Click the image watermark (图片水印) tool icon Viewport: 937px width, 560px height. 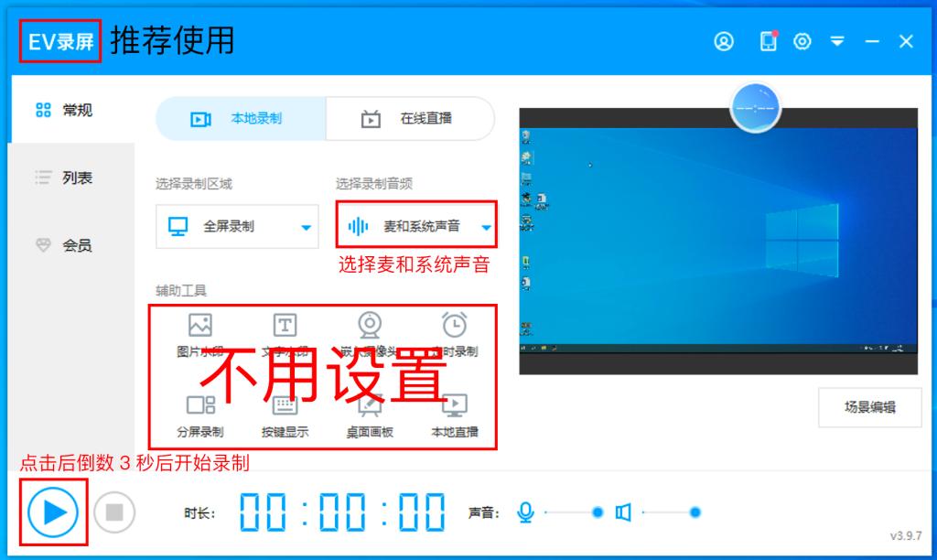pos(199,325)
